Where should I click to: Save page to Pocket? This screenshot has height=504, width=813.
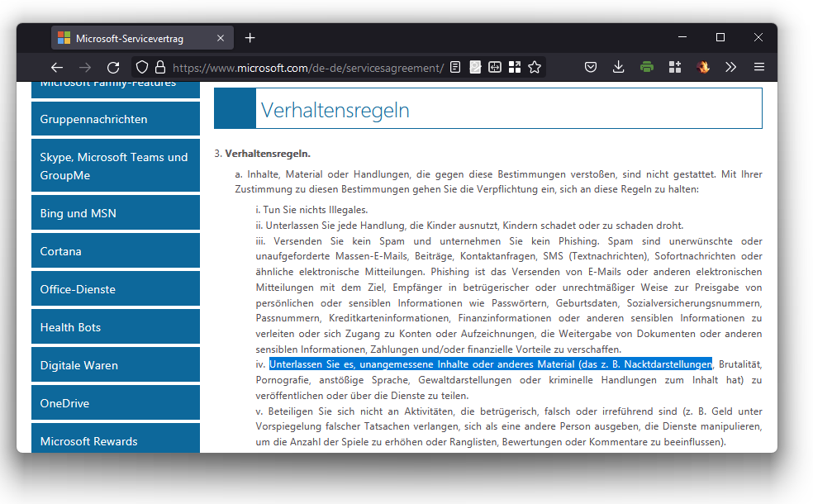[591, 68]
